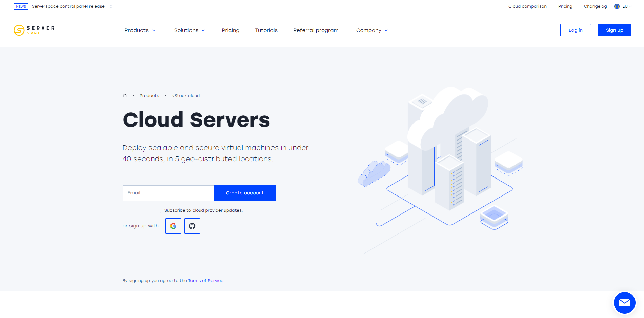Click the Sign up button
644x318 pixels.
tap(615, 30)
